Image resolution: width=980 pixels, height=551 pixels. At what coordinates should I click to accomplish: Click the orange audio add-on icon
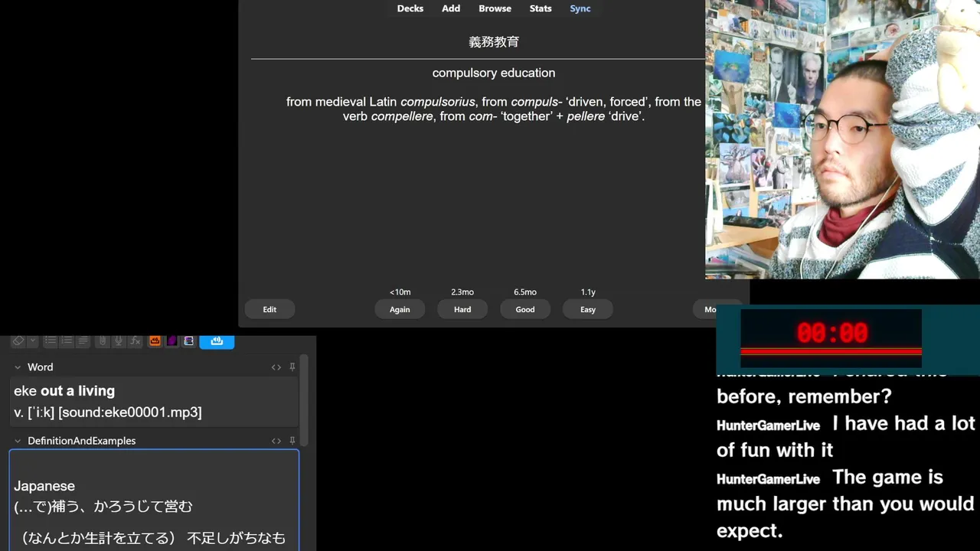155,341
